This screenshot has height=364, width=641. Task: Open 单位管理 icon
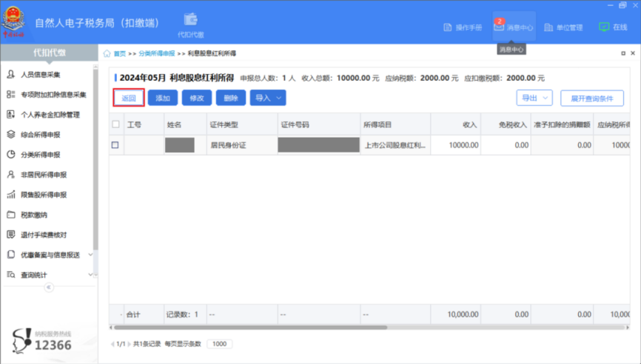click(x=548, y=27)
